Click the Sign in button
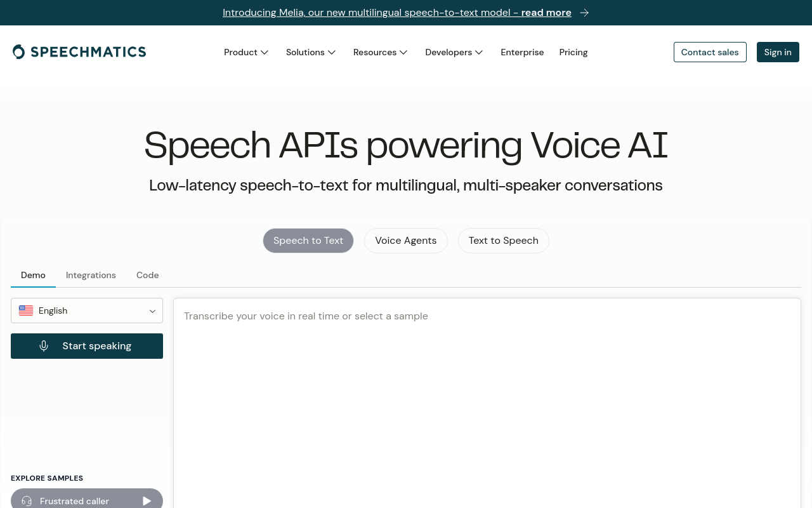The image size is (812, 508). point(778,52)
